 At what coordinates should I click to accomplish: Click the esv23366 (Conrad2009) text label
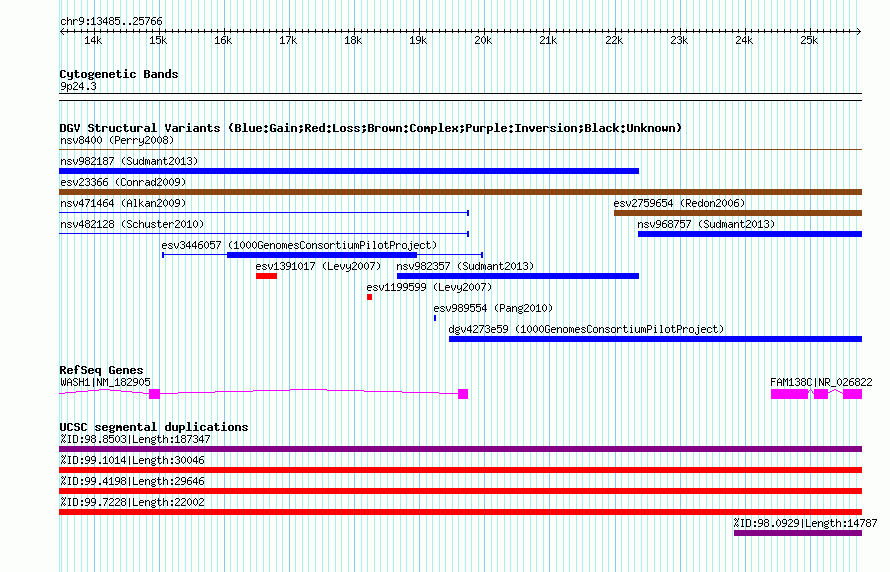click(x=123, y=182)
